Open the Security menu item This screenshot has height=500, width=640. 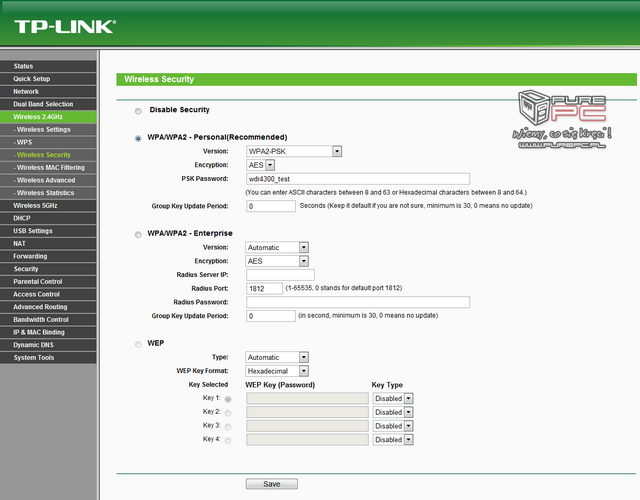(x=48, y=269)
